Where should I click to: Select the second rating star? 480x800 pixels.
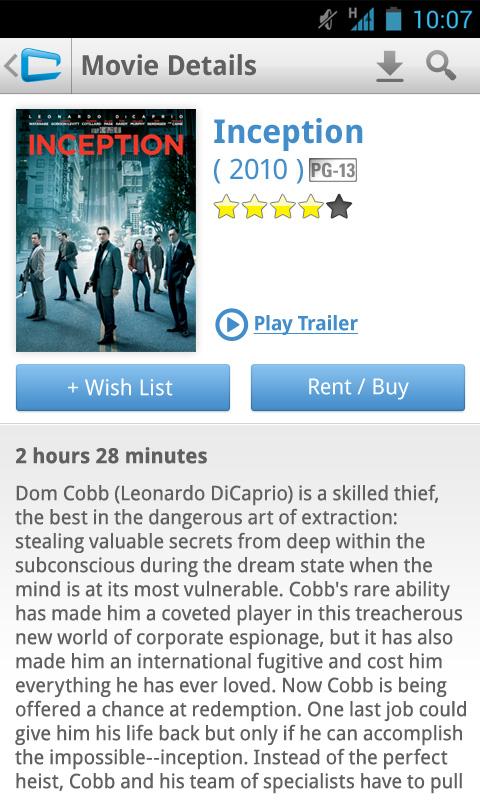click(254, 207)
